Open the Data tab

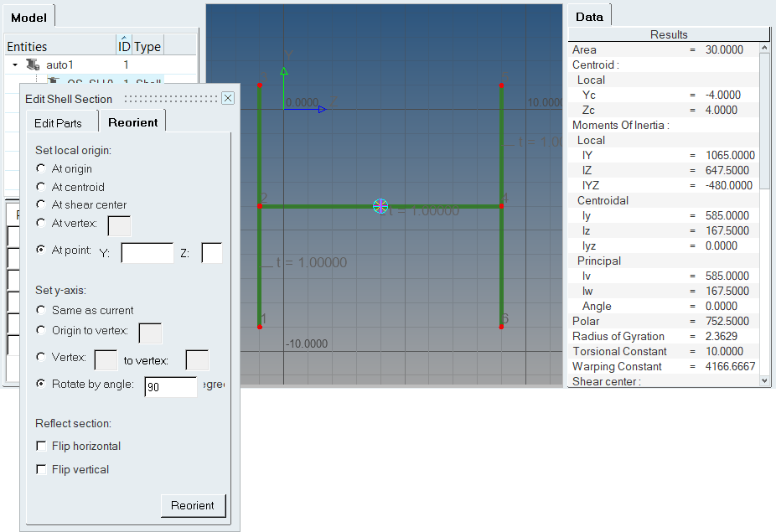[589, 17]
